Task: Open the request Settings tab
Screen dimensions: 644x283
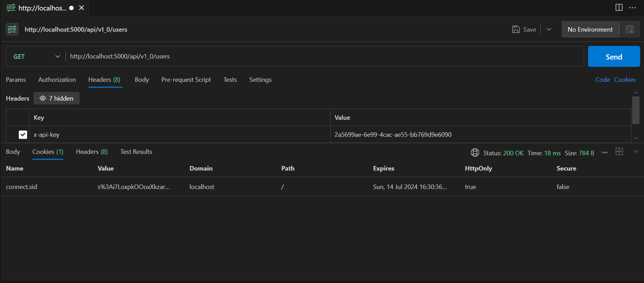Action: (x=260, y=80)
